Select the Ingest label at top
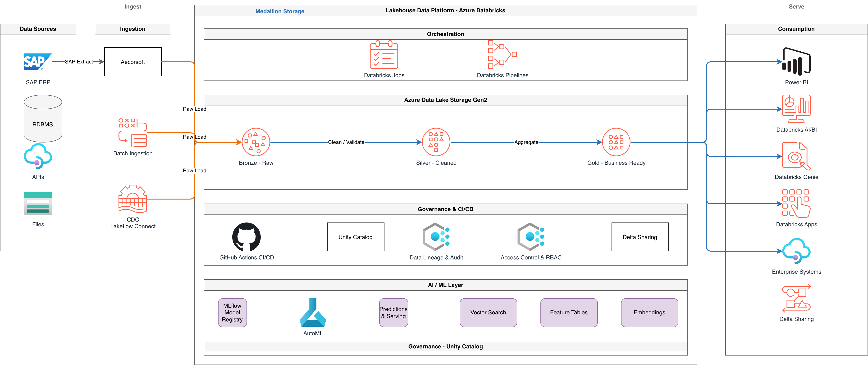This screenshot has height=365, width=868. click(x=133, y=7)
